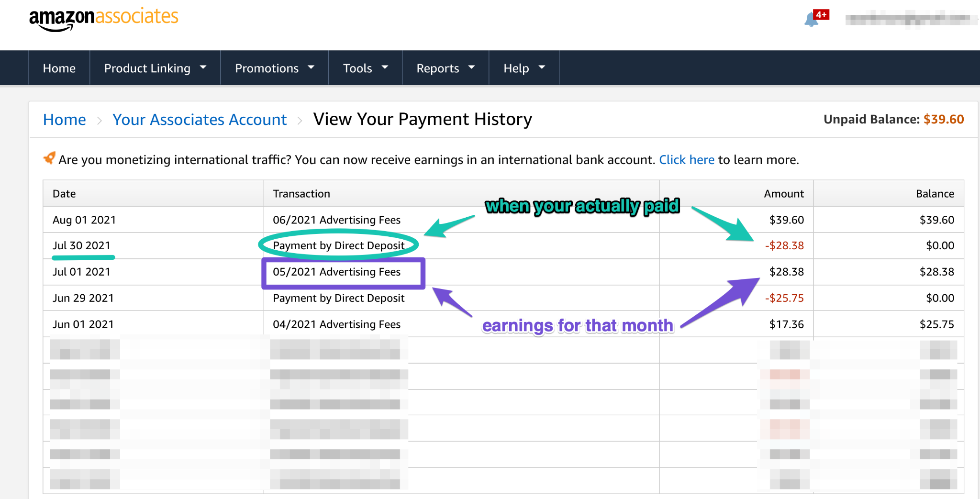Screen dimensions: 980x499
Task: Click the $25.75 balance value
Action: click(x=937, y=324)
